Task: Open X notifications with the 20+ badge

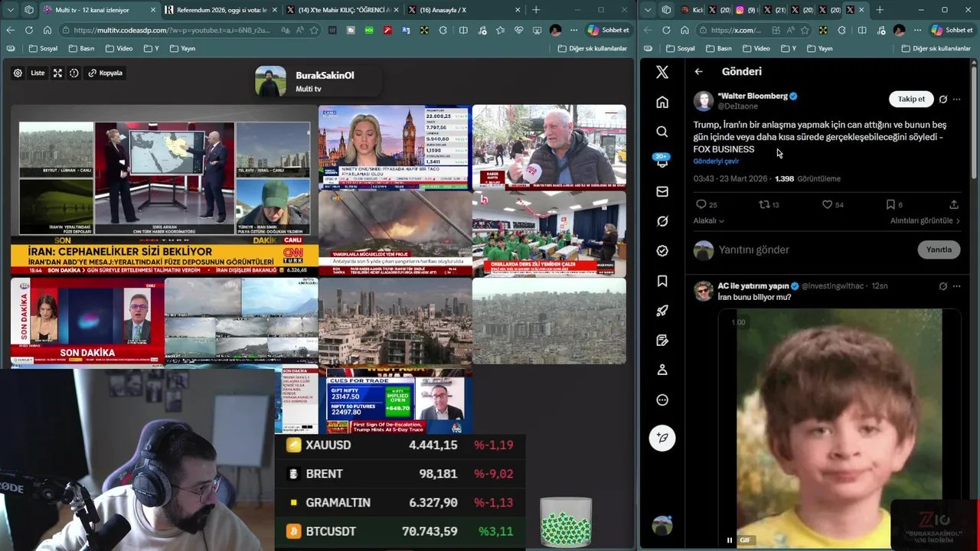Action: point(662,161)
